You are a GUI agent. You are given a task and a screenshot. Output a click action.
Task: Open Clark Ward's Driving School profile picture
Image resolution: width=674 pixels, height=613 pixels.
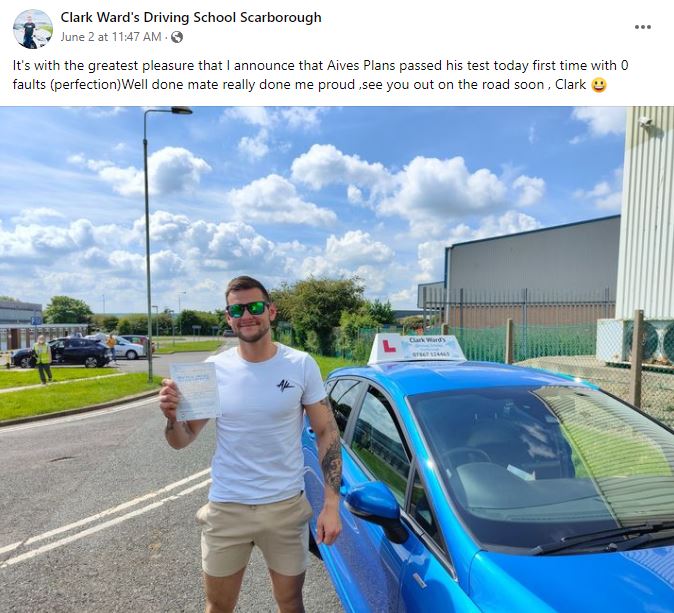pyautogui.click(x=33, y=29)
